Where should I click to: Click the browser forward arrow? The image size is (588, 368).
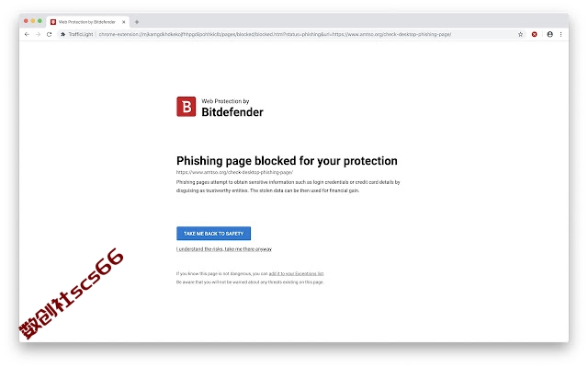(x=38, y=34)
